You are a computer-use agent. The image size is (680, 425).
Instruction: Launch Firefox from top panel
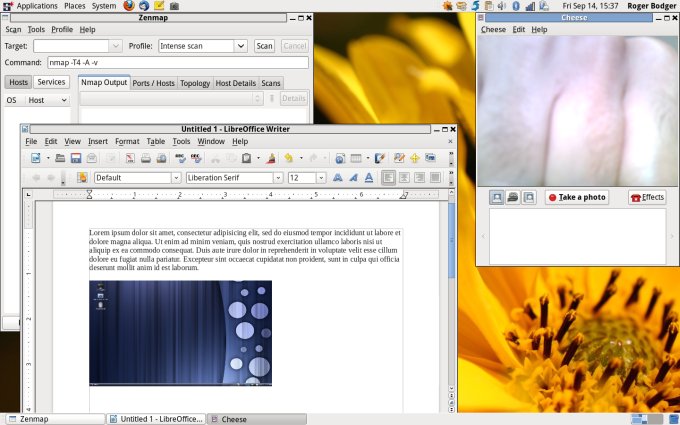(129, 6)
